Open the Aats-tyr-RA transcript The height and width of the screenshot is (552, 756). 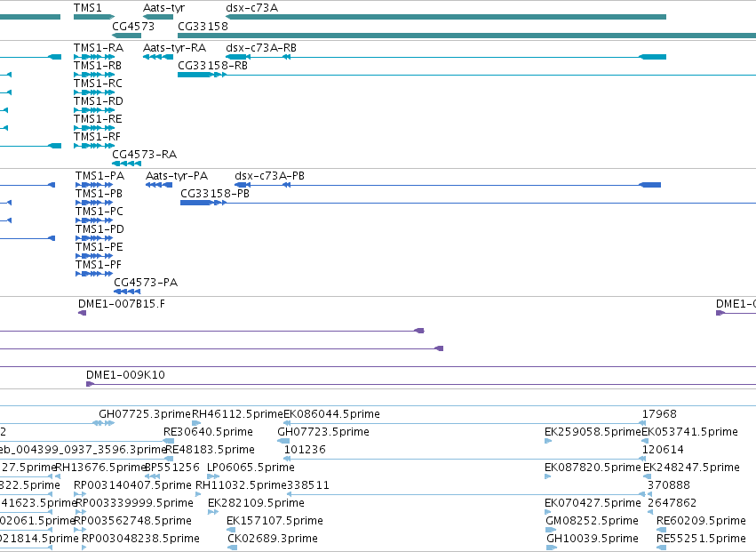click(158, 57)
